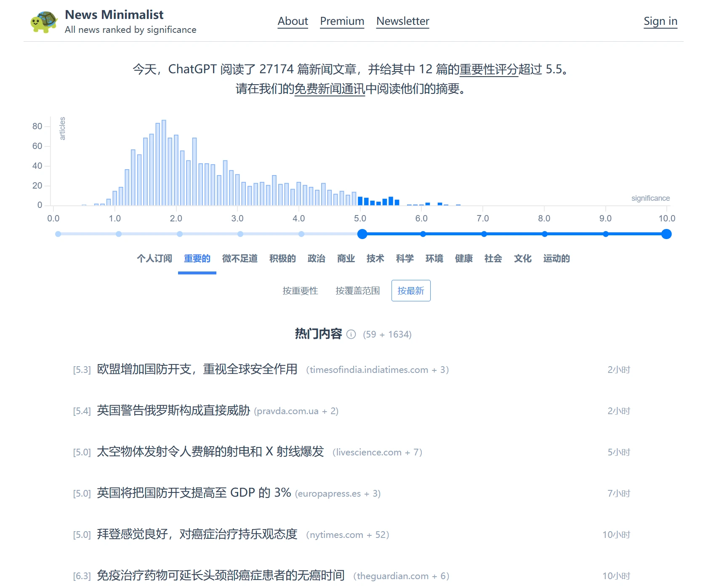Sort by 按最新
The width and height of the screenshot is (719, 588).
(411, 291)
